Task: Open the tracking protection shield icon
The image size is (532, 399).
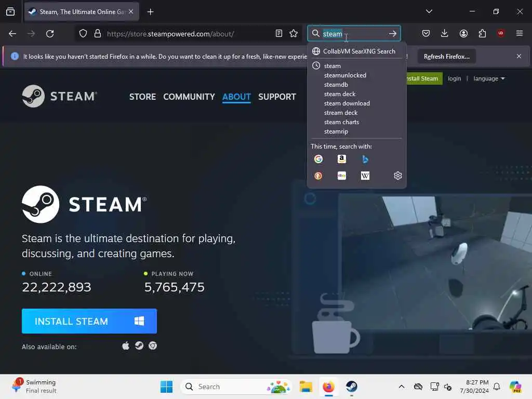Action: click(x=83, y=34)
